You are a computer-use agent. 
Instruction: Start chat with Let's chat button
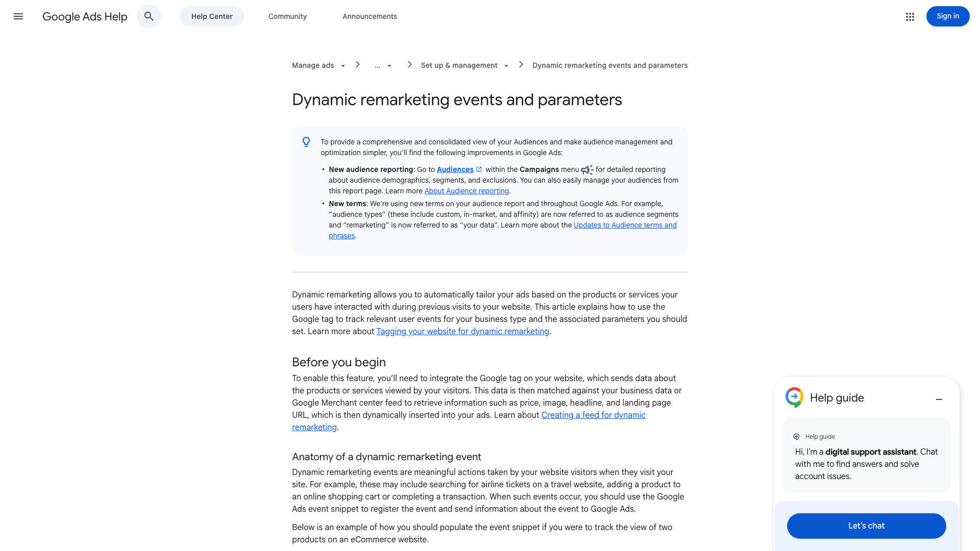click(866, 526)
